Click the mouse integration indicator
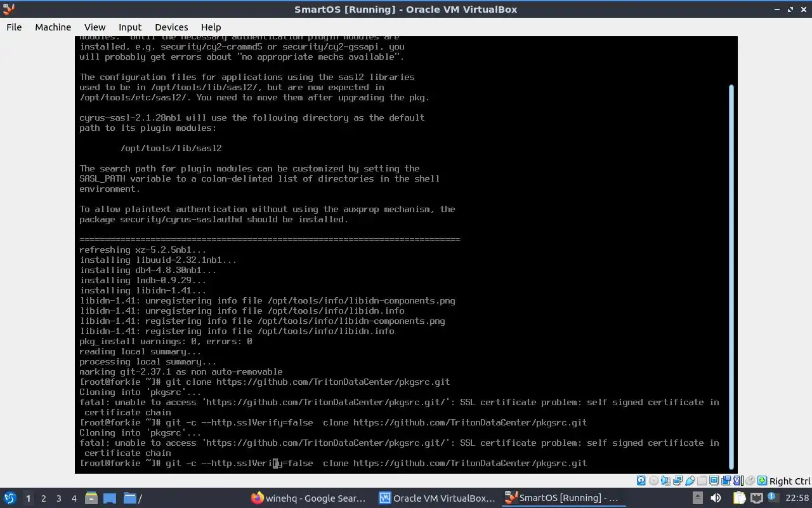The height and width of the screenshot is (508, 812). [750, 481]
